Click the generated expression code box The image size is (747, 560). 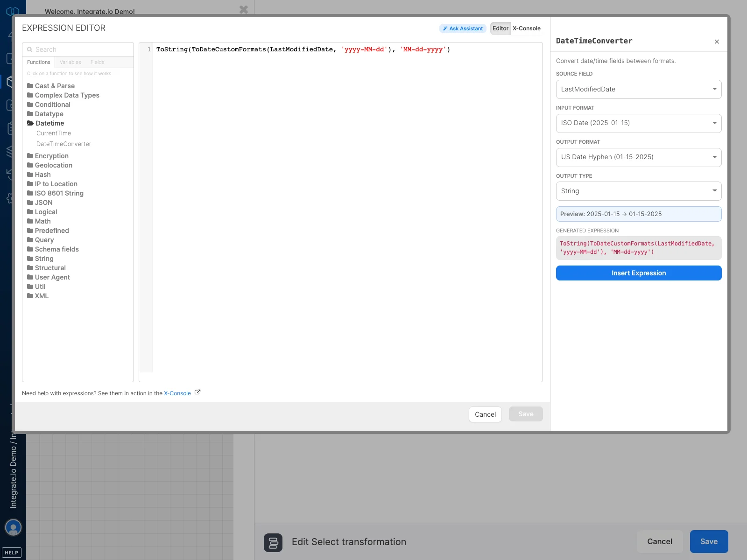(x=639, y=248)
